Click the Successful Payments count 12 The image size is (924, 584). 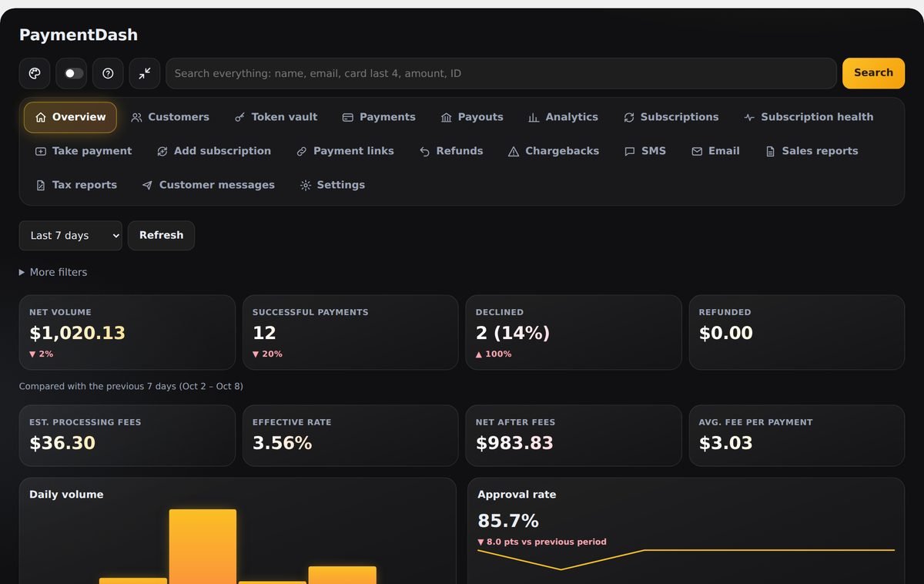[264, 334]
